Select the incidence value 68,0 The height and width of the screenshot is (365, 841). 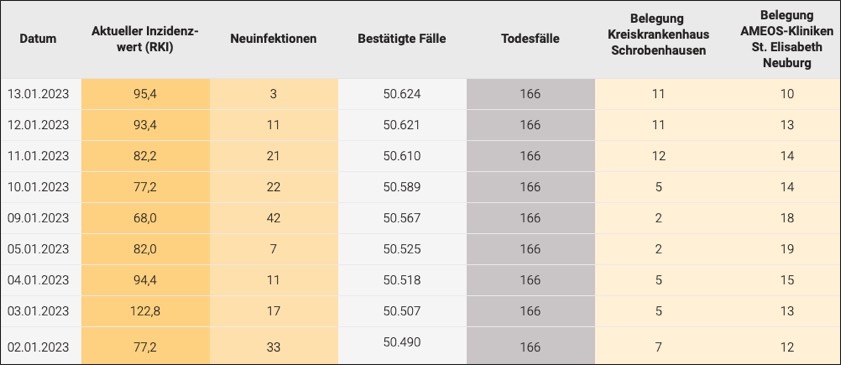coord(145,218)
